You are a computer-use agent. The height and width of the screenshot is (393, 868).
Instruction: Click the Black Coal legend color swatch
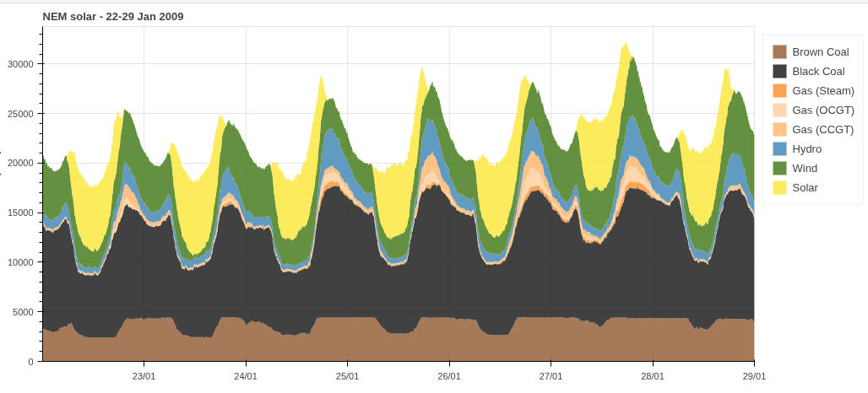pos(779,72)
